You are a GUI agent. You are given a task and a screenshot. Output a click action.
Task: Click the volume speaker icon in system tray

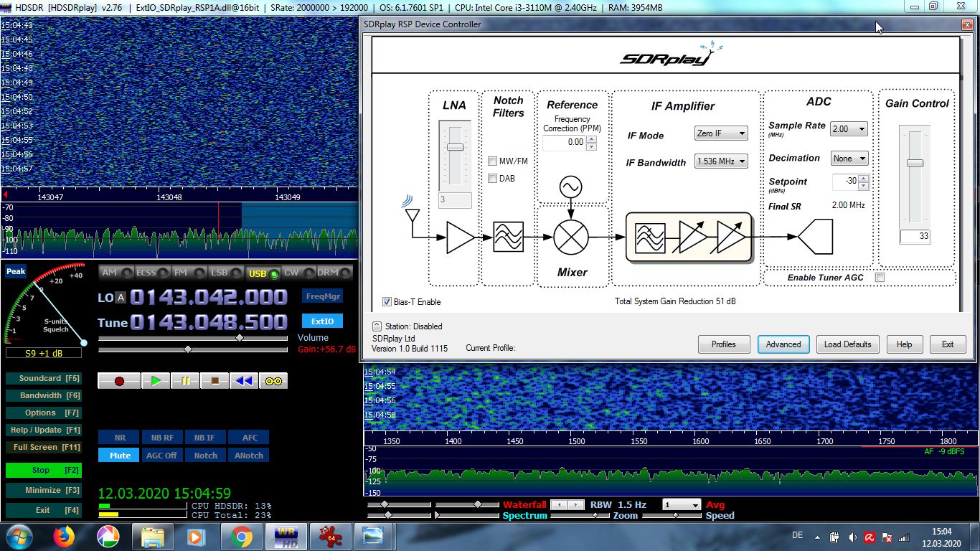tap(852, 537)
